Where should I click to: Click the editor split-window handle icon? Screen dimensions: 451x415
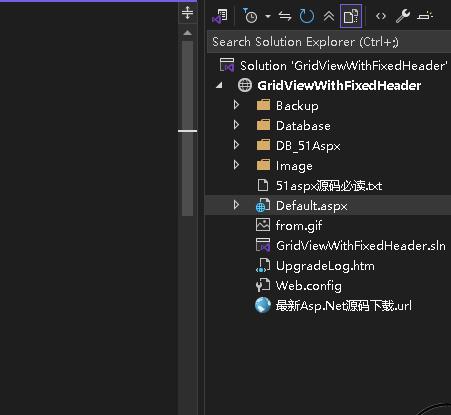click(x=188, y=13)
